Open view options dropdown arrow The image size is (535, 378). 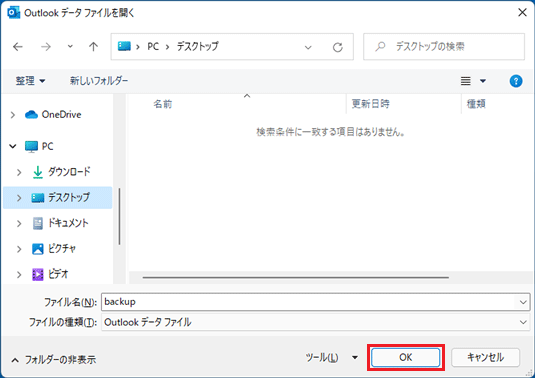click(483, 81)
